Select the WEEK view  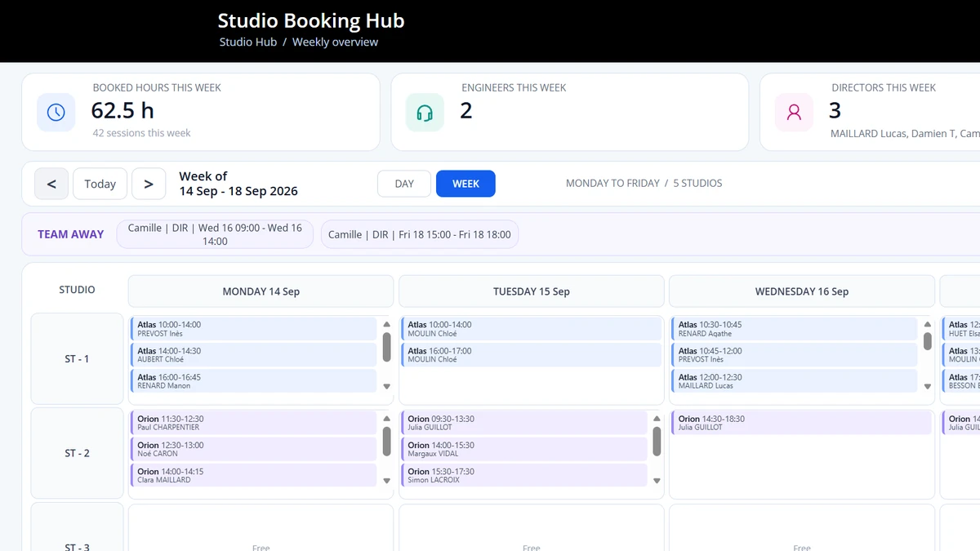click(x=465, y=184)
